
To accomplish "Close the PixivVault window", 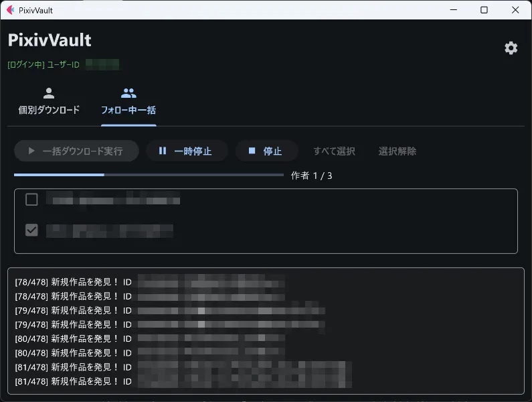I will coord(515,10).
